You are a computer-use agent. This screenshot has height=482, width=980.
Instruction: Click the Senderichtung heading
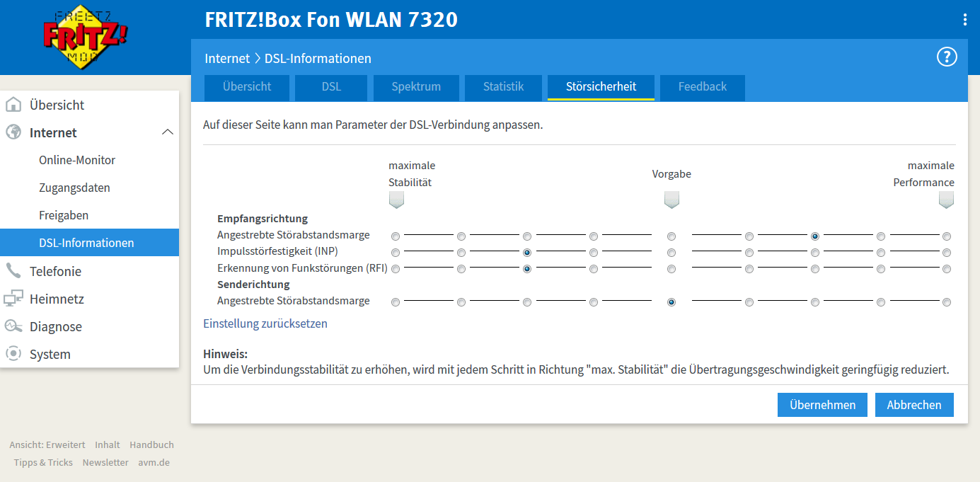[x=253, y=285]
